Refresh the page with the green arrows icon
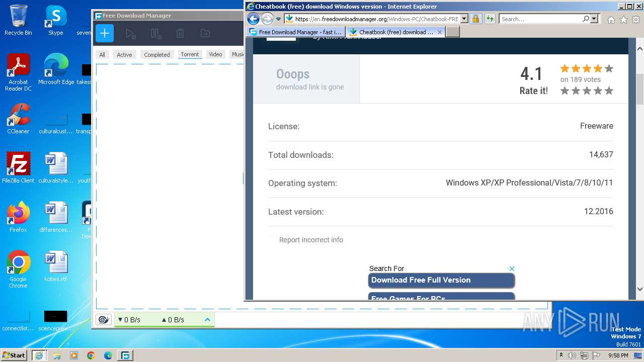The image size is (644, 362). [x=490, y=19]
